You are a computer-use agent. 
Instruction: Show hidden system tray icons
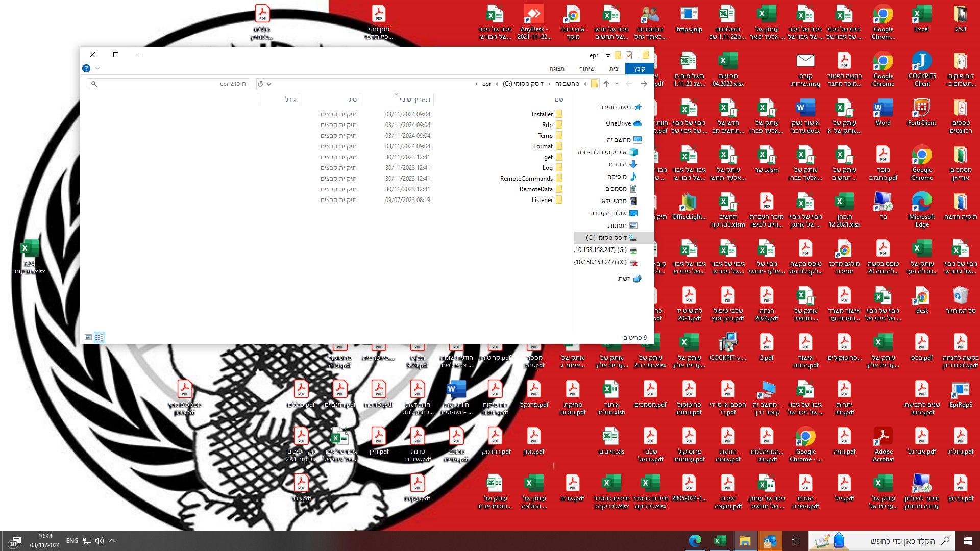point(112,541)
